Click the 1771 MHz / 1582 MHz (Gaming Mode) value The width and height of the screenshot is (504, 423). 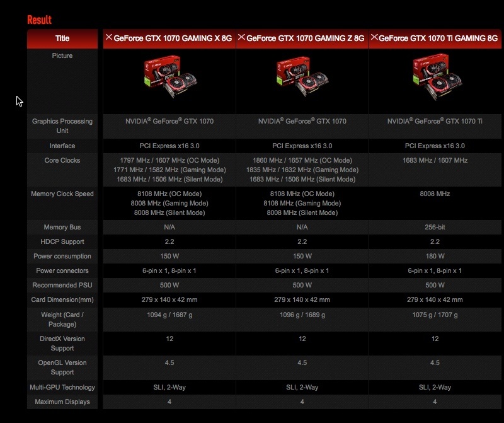pyautogui.click(x=169, y=170)
